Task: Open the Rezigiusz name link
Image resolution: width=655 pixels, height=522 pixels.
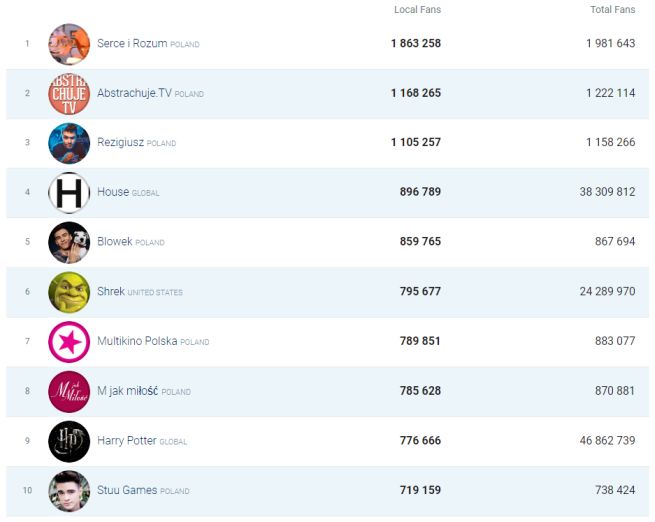Action: (x=121, y=143)
